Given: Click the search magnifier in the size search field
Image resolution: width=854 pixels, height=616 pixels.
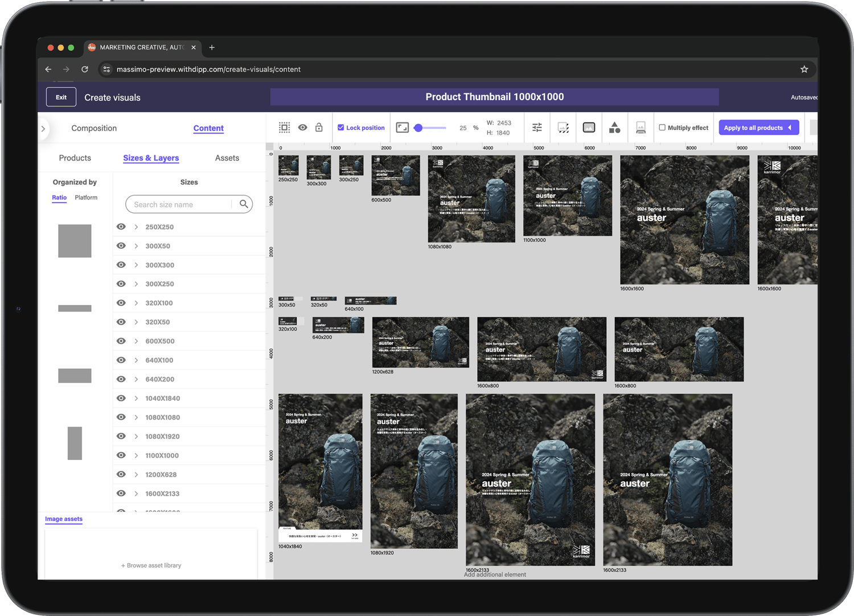Looking at the screenshot, I should click(x=244, y=204).
